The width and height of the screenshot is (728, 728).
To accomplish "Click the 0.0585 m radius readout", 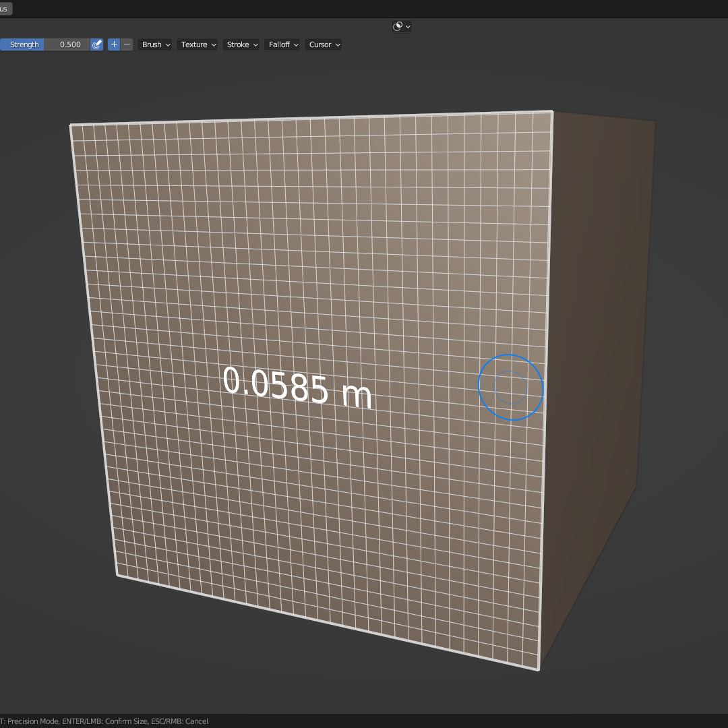I will coord(297,387).
